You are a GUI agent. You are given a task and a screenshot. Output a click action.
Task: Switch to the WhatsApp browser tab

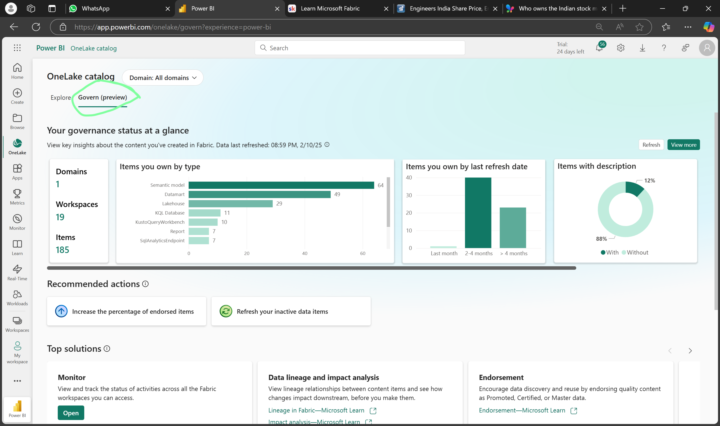click(x=119, y=8)
